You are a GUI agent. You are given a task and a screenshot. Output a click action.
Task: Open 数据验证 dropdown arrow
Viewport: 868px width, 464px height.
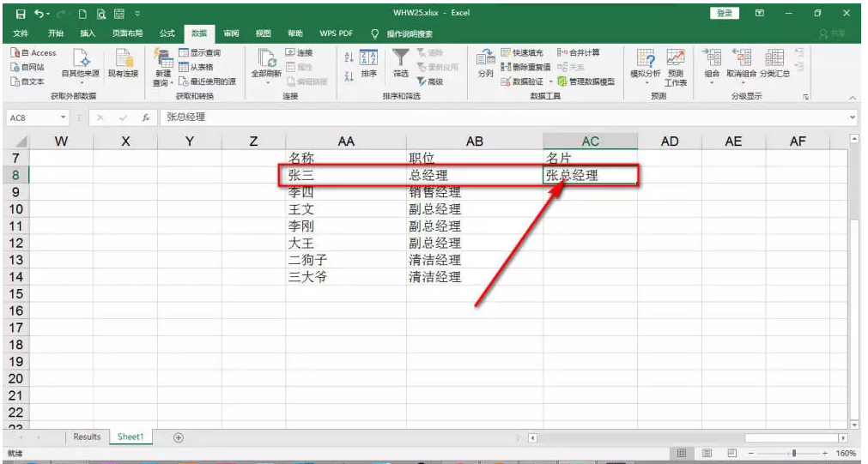551,81
